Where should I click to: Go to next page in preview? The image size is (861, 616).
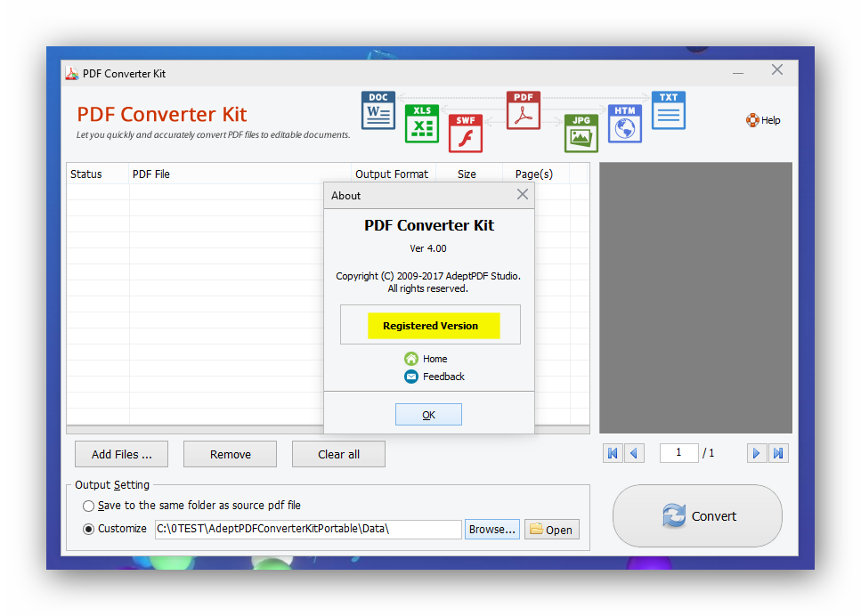(x=757, y=453)
